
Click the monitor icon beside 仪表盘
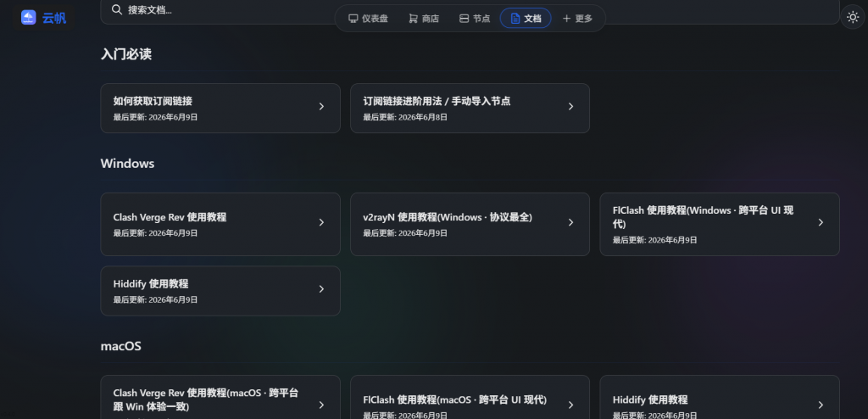353,19
